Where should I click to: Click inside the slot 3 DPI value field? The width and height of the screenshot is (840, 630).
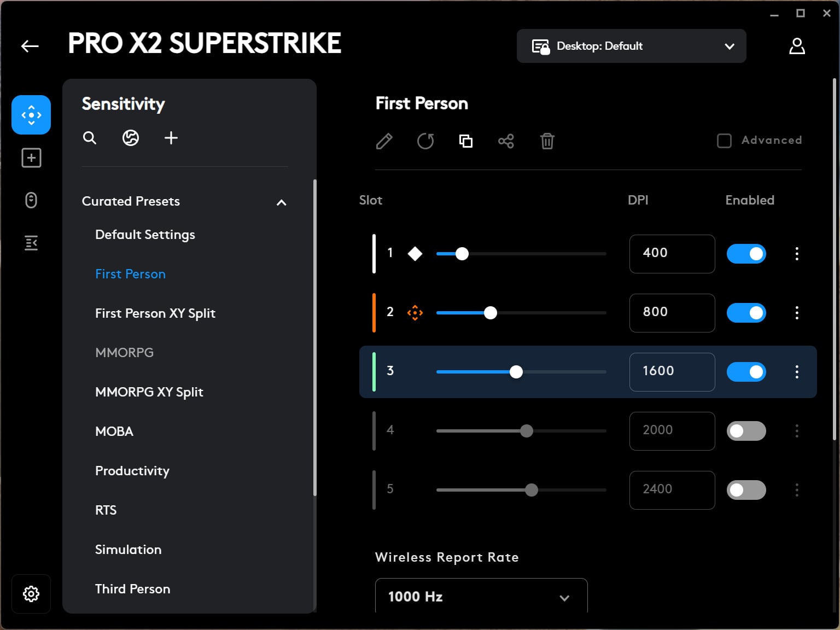672,372
